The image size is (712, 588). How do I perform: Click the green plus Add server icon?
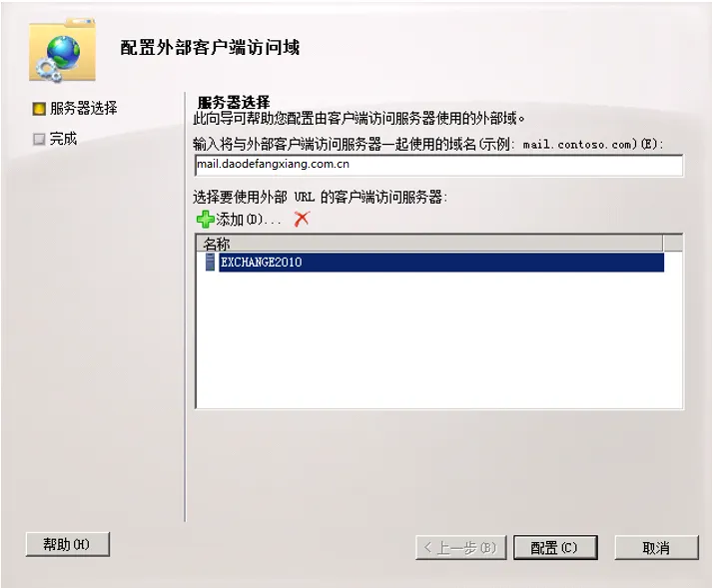coord(206,220)
